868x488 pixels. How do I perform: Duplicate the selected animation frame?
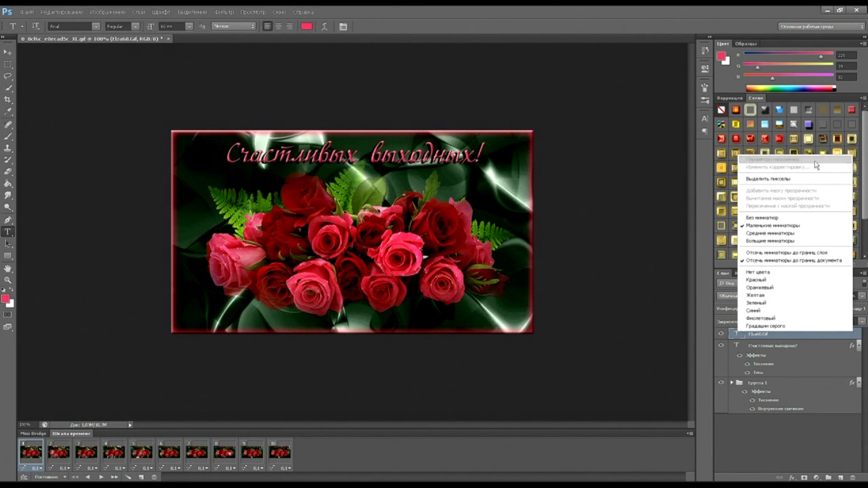[x=142, y=477]
